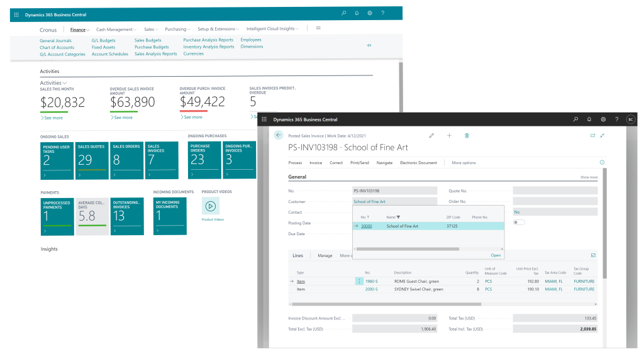Click item number 2000-S in lines
This screenshot has width=644, height=359.
pos(371,289)
